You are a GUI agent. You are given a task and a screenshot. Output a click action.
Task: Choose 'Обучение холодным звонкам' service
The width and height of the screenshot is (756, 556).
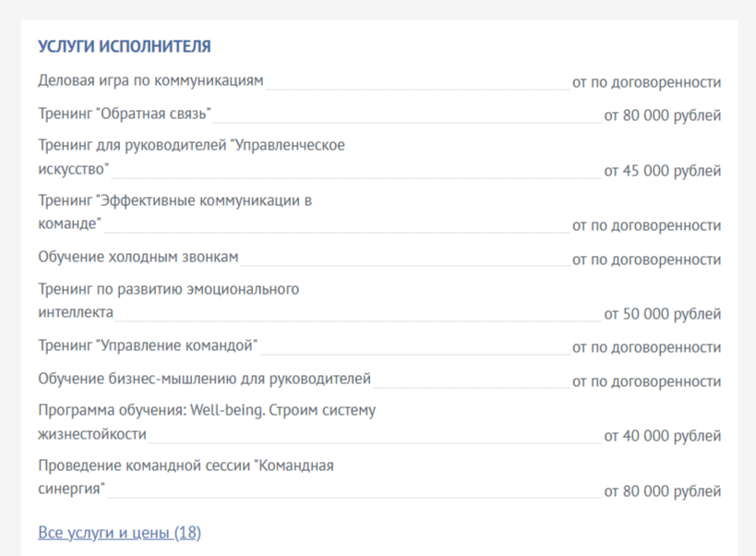tap(138, 257)
